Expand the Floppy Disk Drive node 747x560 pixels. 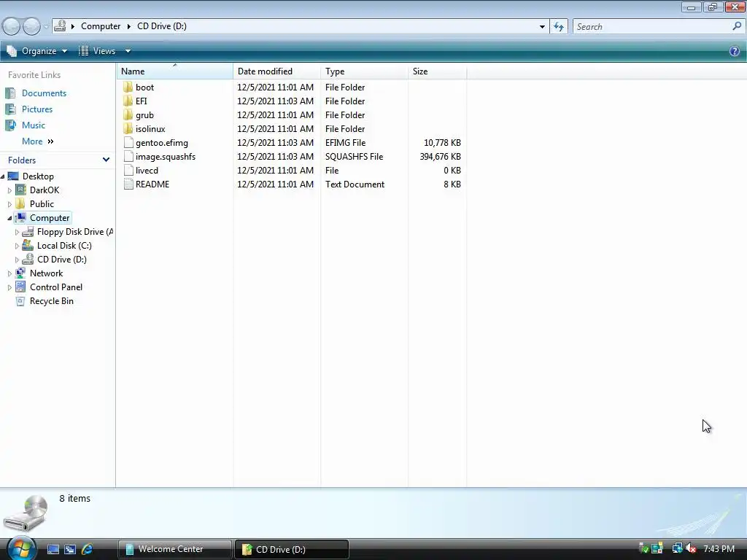coord(18,232)
